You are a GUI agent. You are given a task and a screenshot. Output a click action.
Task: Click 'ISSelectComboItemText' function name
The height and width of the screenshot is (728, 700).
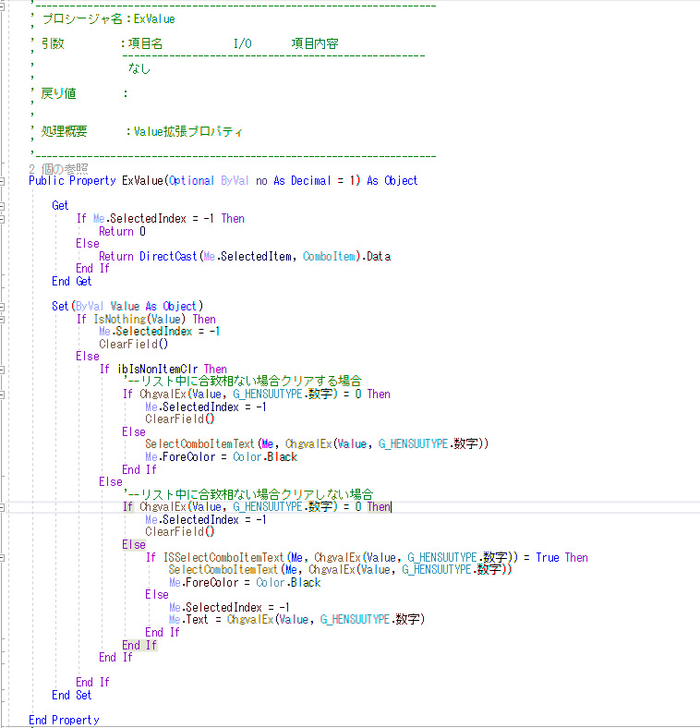pos(223,557)
